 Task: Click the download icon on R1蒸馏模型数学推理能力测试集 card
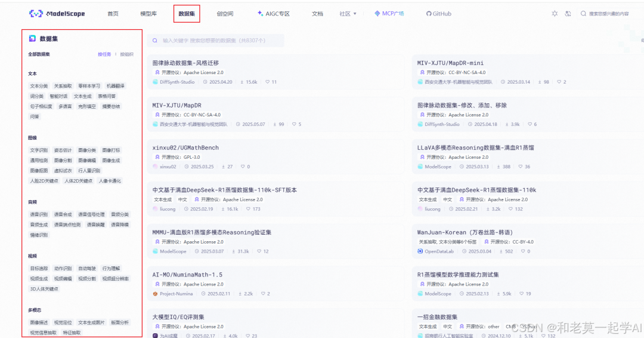[x=499, y=294]
